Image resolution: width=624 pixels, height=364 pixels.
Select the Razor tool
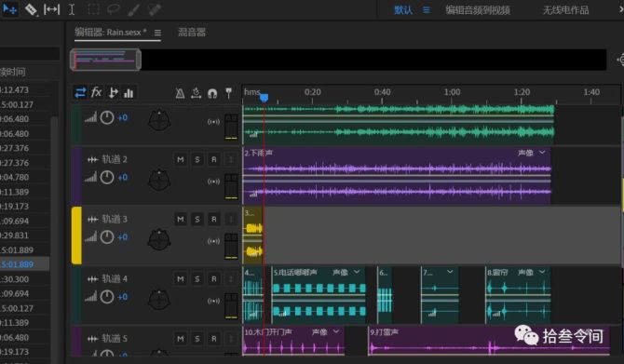pyautogui.click(x=31, y=9)
